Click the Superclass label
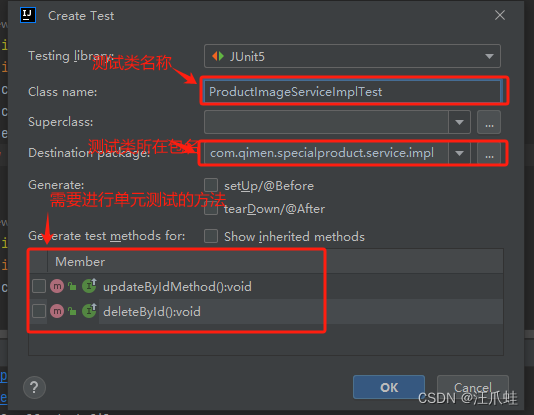This screenshot has height=415, width=534. (x=61, y=122)
